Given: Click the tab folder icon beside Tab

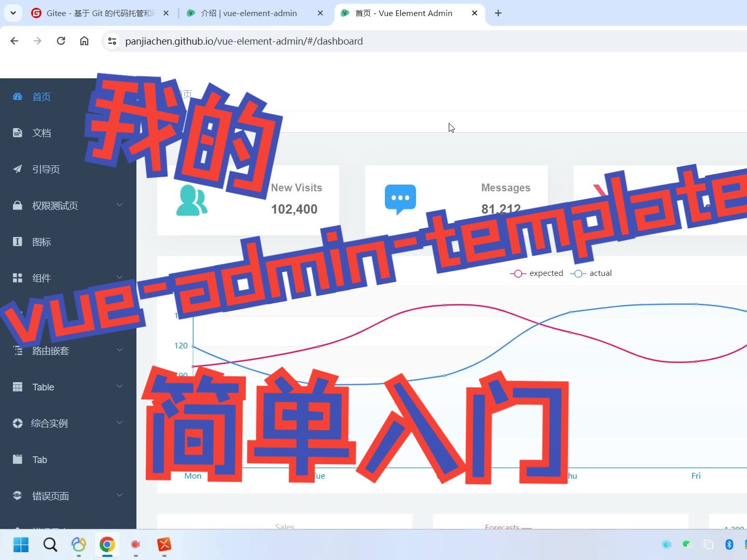Looking at the screenshot, I should pyautogui.click(x=18, y=459).
